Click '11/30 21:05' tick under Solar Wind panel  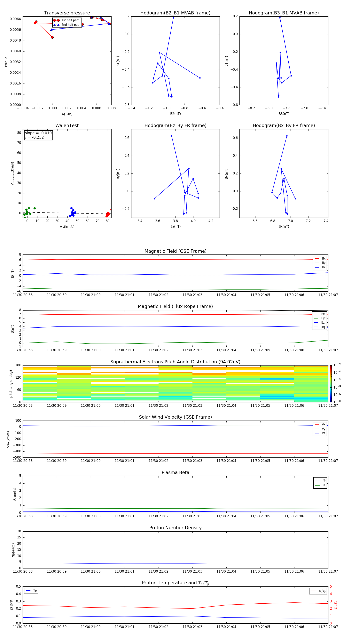pyautogui.click(x=260, y=461)
